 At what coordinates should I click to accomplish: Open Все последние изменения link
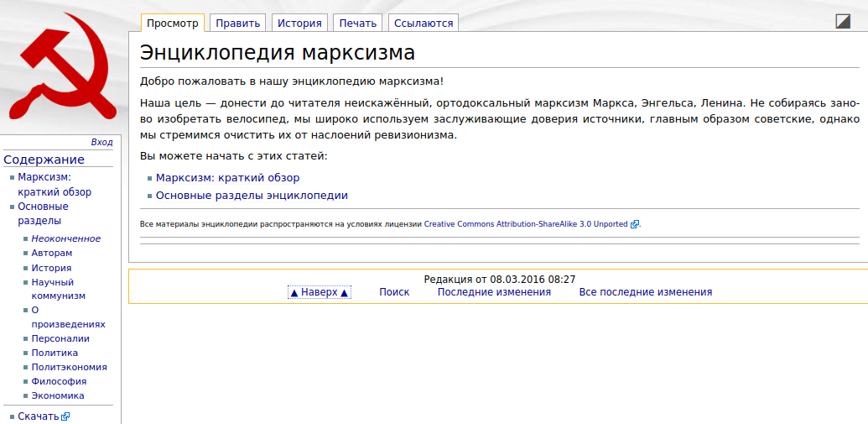point(645,292)
